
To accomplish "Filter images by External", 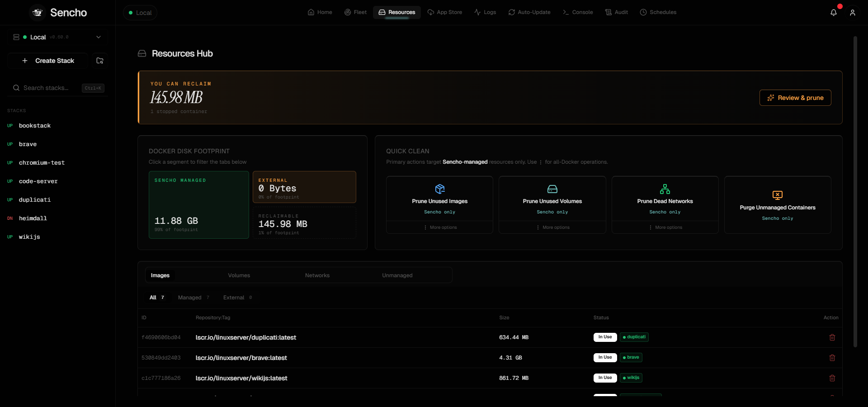I will coord(237,298).
